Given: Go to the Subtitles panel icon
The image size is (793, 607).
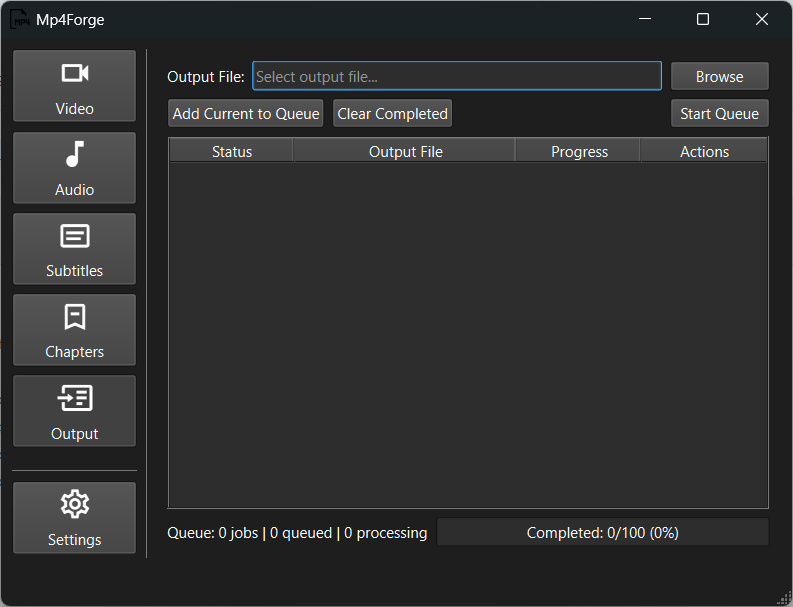Looking at the screenshot, I should pyautogui.click(x=75, y=236).
